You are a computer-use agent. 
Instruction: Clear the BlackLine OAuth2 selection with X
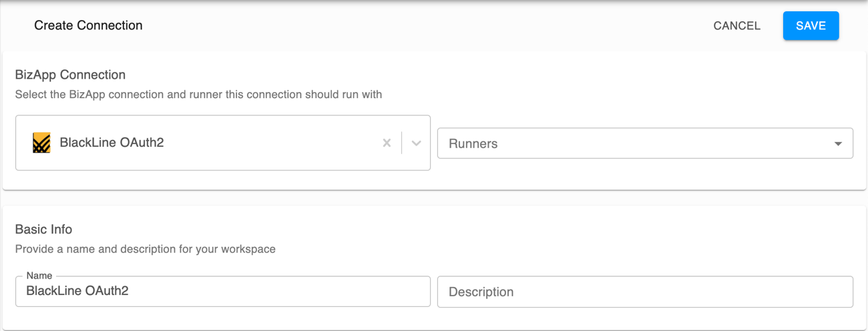(387, 143)
